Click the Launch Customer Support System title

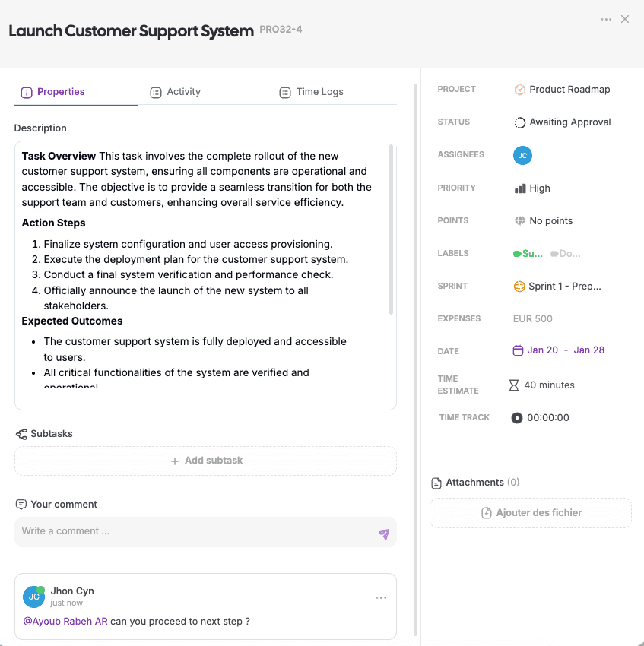pyautogui.click(x=131, y=31)
